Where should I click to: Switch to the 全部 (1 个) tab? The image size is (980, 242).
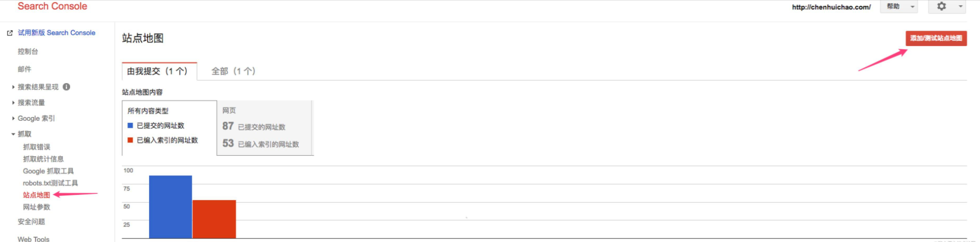click(233, 71)
